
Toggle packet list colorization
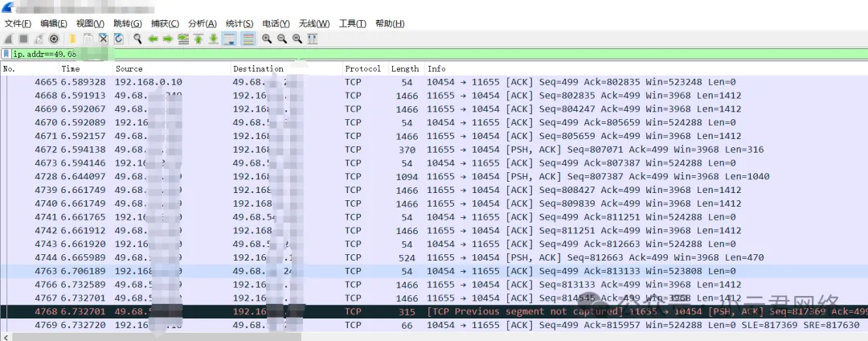coord(248,39)
